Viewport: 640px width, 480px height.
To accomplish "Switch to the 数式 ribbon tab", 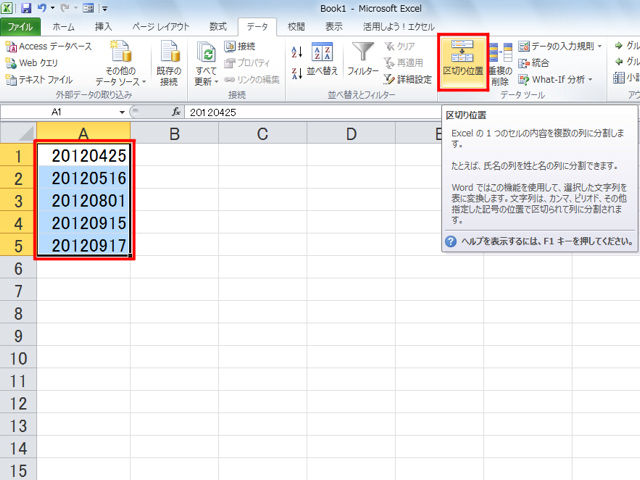I will 218,27.
